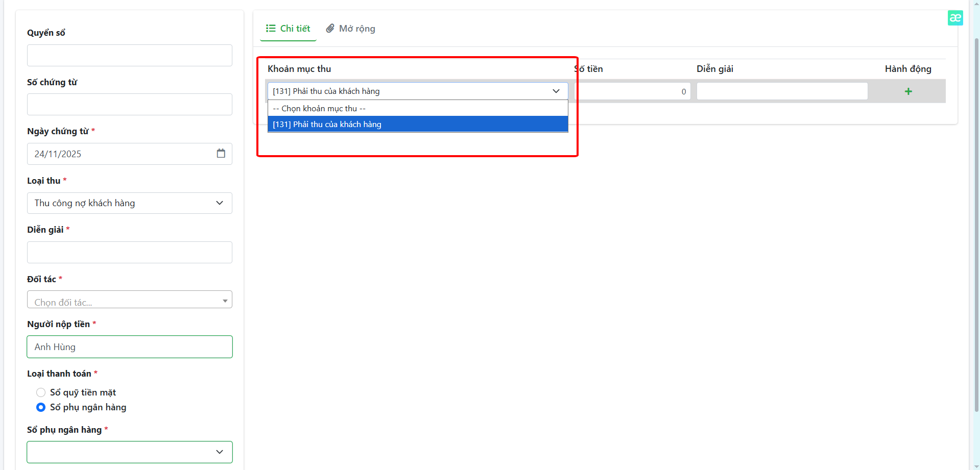980x470 pixels.
Task: Click into the Quyển số field
Action: 129,56
